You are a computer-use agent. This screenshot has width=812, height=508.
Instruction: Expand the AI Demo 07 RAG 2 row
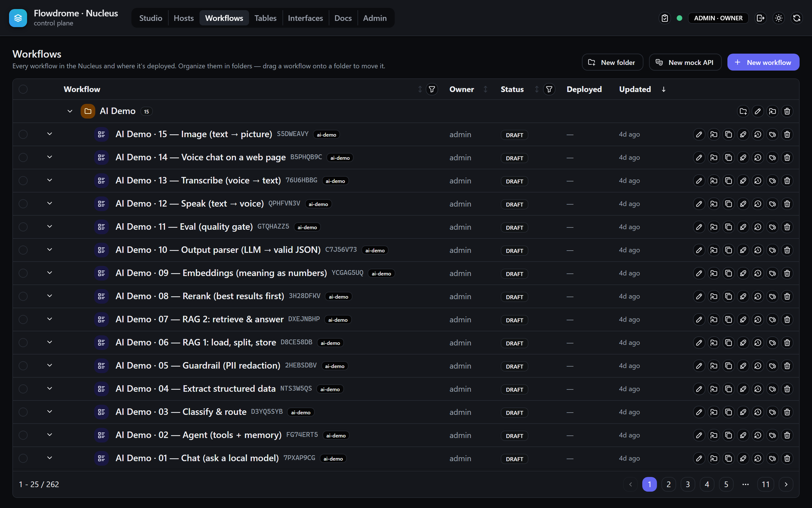(50, 319)
